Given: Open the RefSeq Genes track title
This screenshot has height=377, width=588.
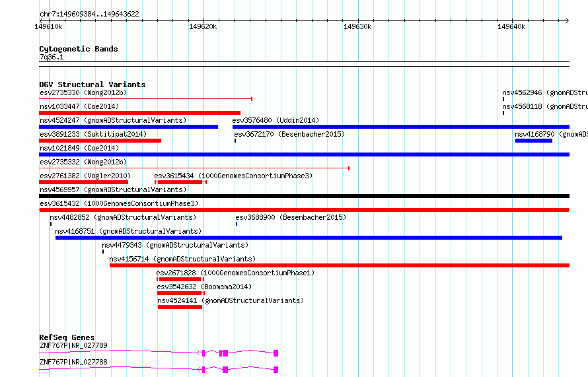Looking at the screenshot, I should point(67,337).
